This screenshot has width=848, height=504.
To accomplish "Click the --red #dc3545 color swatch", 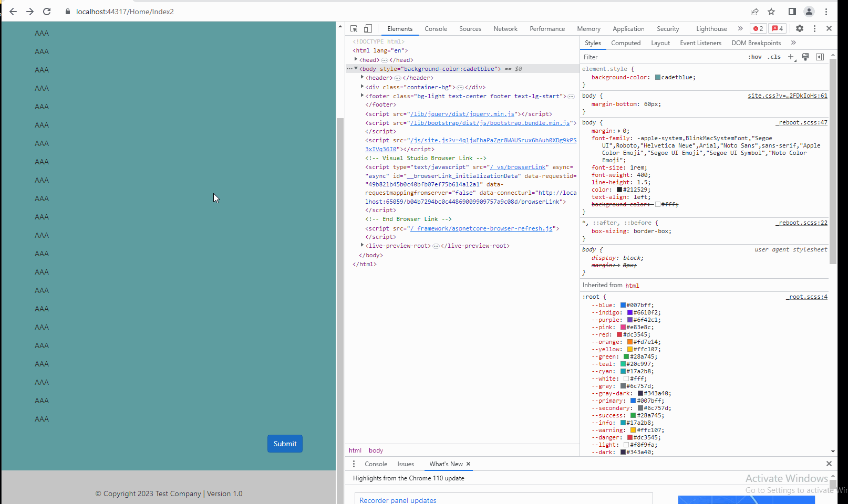I will tap(619, 334).
